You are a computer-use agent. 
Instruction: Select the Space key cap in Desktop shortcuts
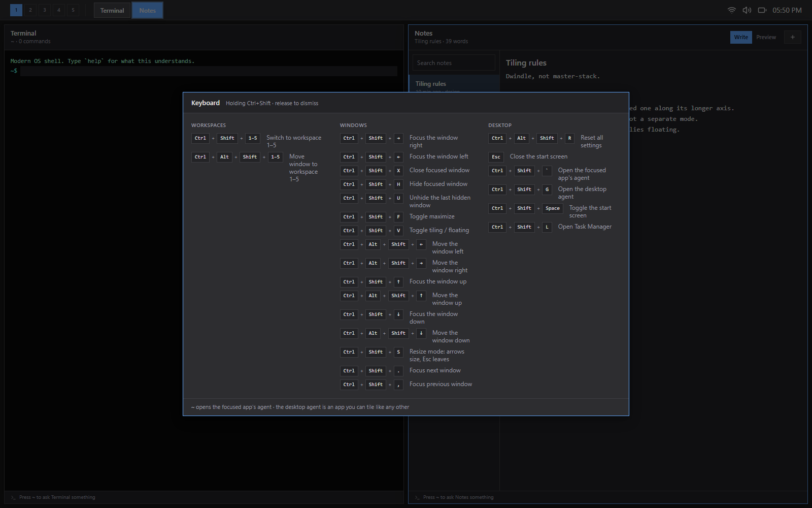[553, 208]
